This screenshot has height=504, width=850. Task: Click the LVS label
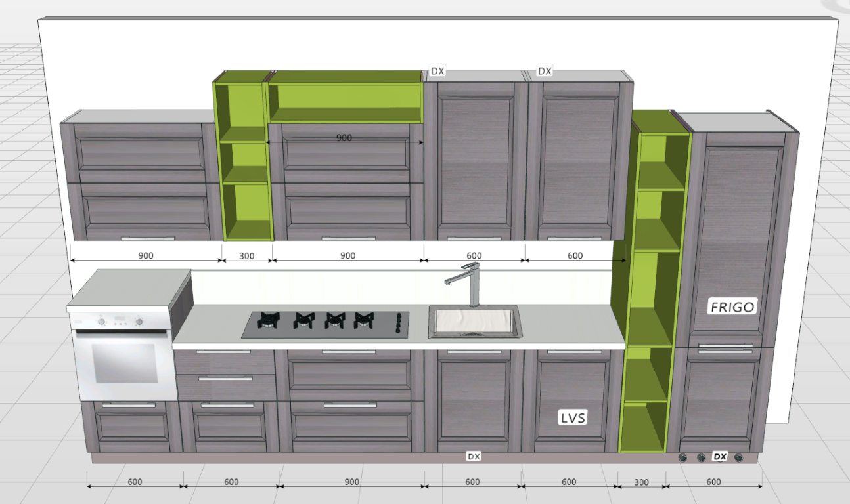tap(573, 417)
